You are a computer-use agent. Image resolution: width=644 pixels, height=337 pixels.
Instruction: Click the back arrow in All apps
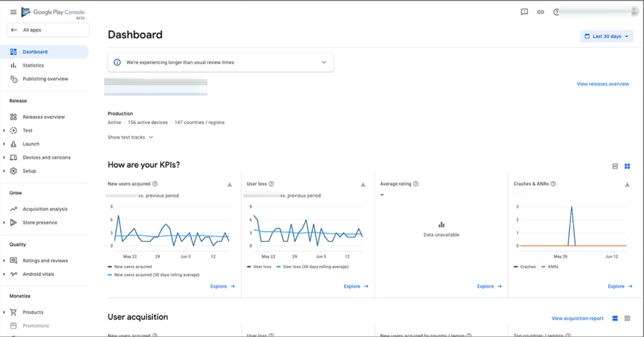[14, 30]
